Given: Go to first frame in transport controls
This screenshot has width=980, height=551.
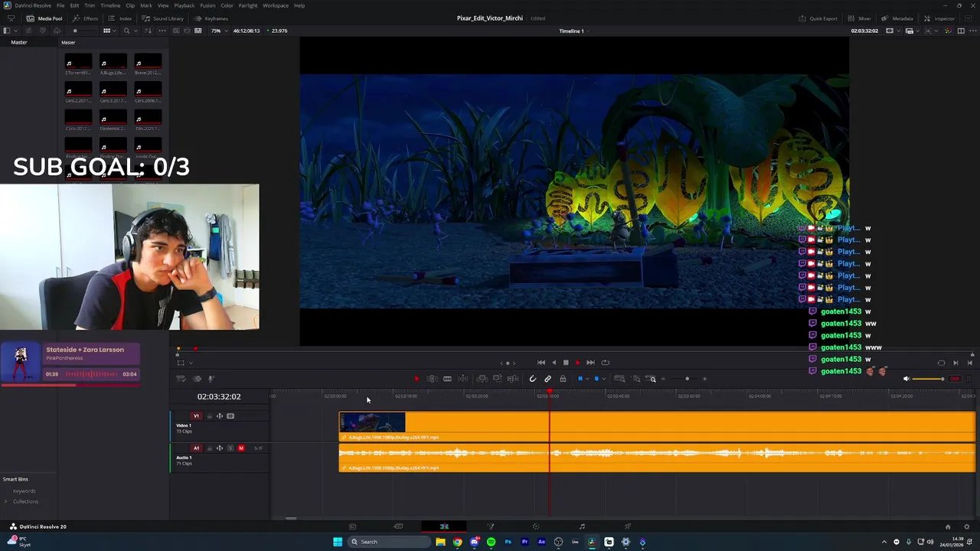Looking at the screenshot, I should pyautogui.click(x=541, y=363).
